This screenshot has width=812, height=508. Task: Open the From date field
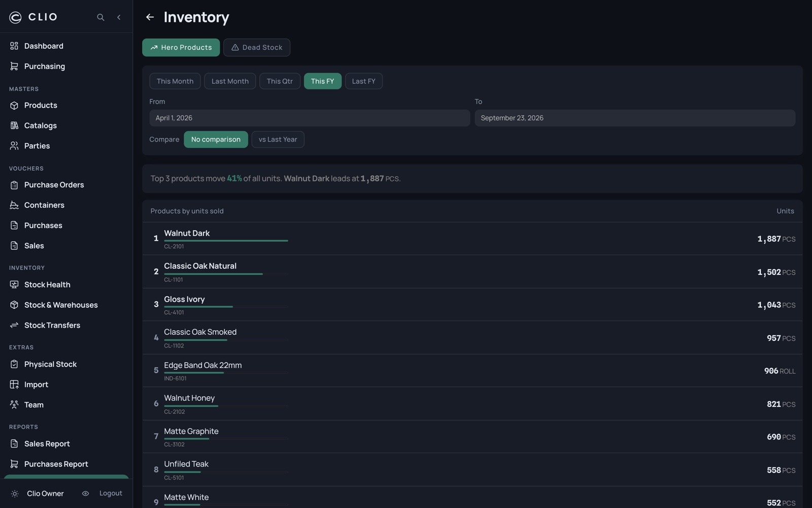310,118
